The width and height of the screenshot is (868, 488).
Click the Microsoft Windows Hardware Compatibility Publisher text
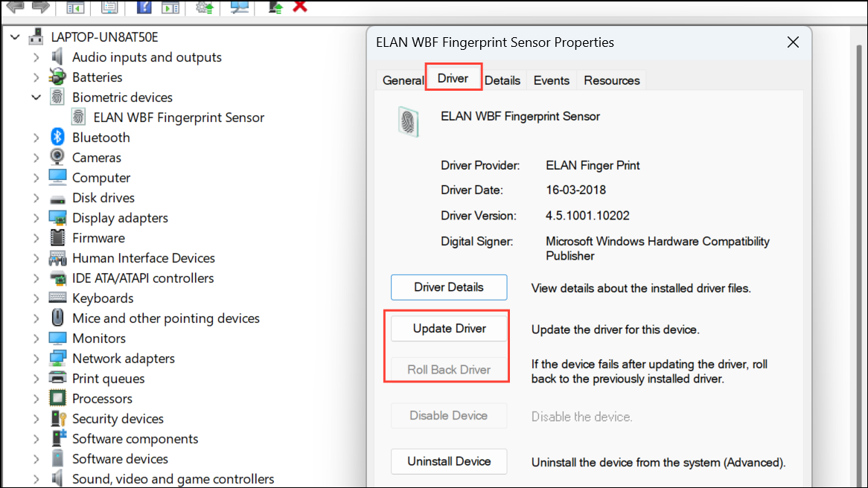(x=657, y=248)
